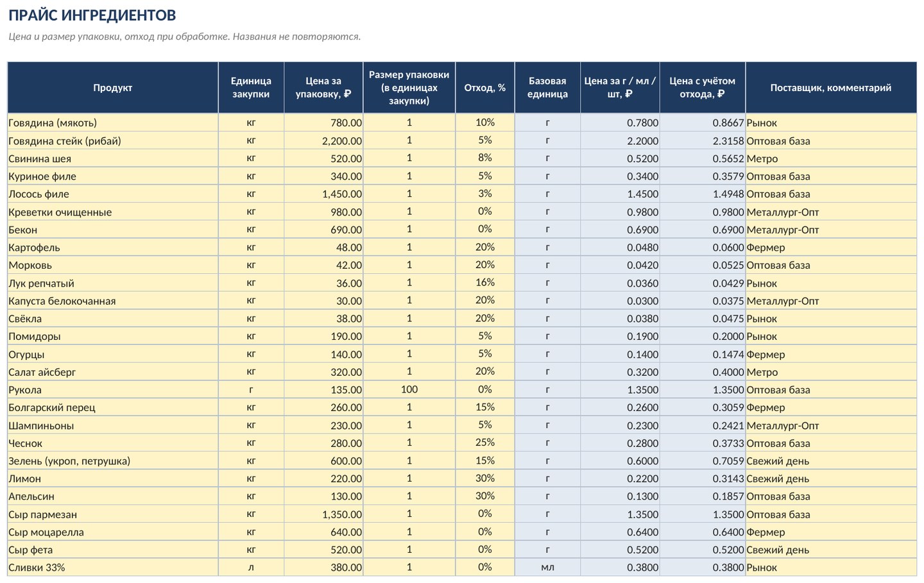Select the 'Говядина стейк (рибай)' cell
The image size is (924, 583).
pos(113,140)
